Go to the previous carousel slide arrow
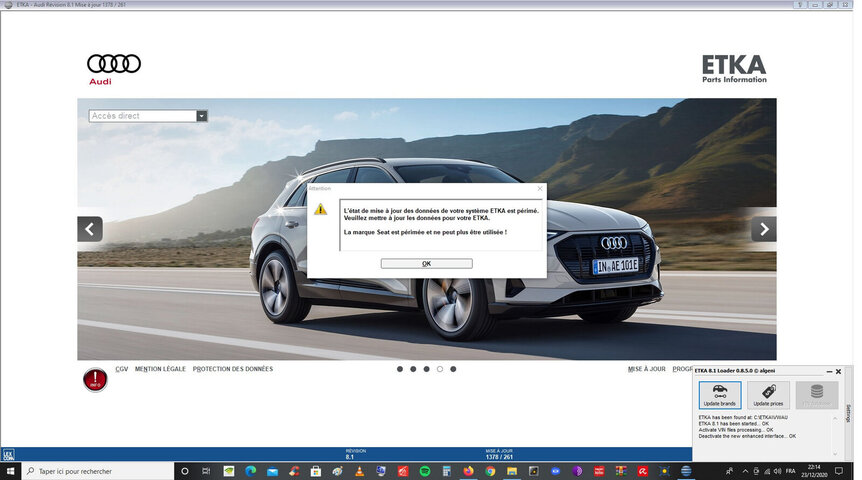Image resolution: width=862 pixels, height=480 pixels. [90, 229]
